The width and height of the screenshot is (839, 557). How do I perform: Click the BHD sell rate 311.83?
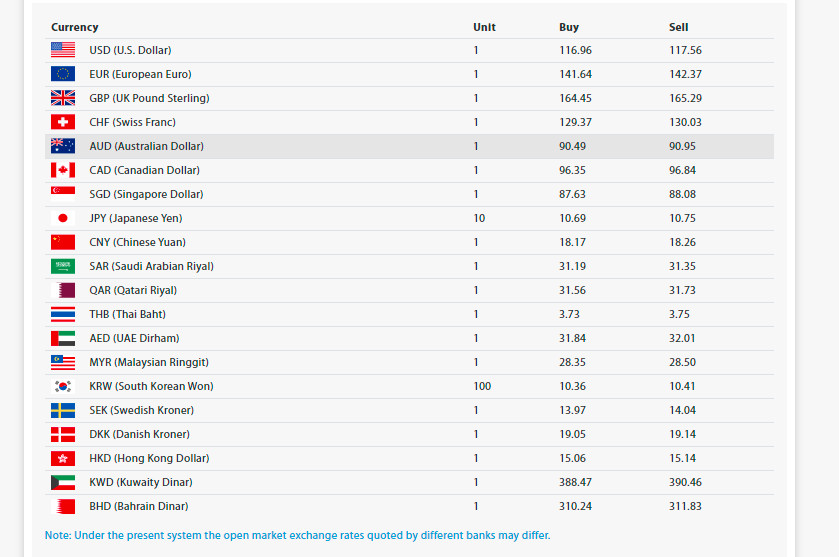click(685, 506)
